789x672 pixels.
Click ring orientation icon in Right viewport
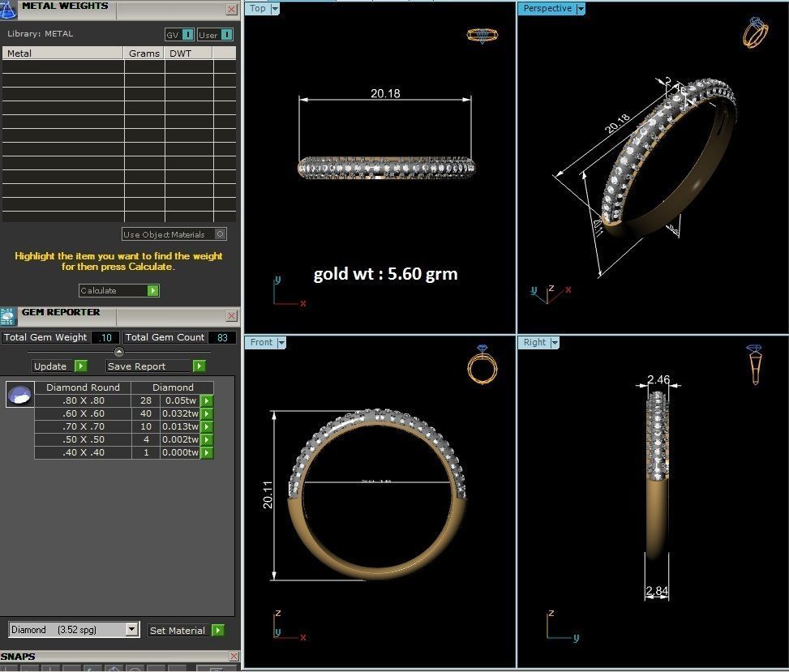point(754,365)
